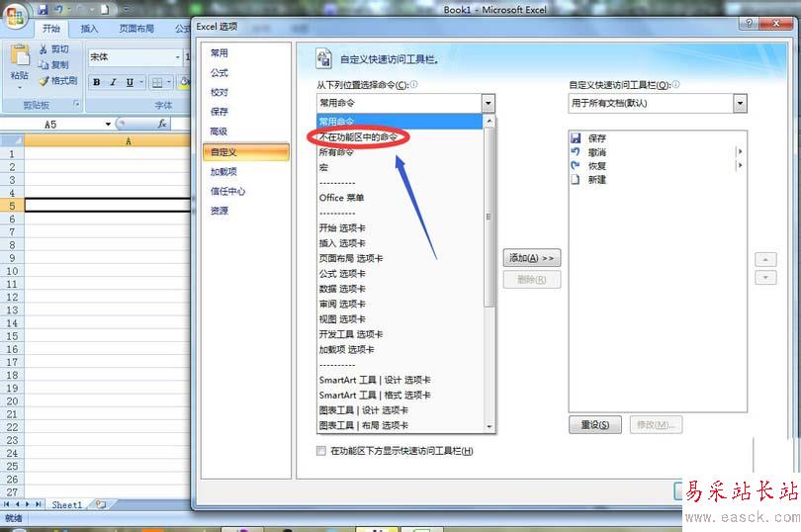Expand the borders dropdown arrow
The width and height of the screenshot is (801, 532).
[169, 83]
